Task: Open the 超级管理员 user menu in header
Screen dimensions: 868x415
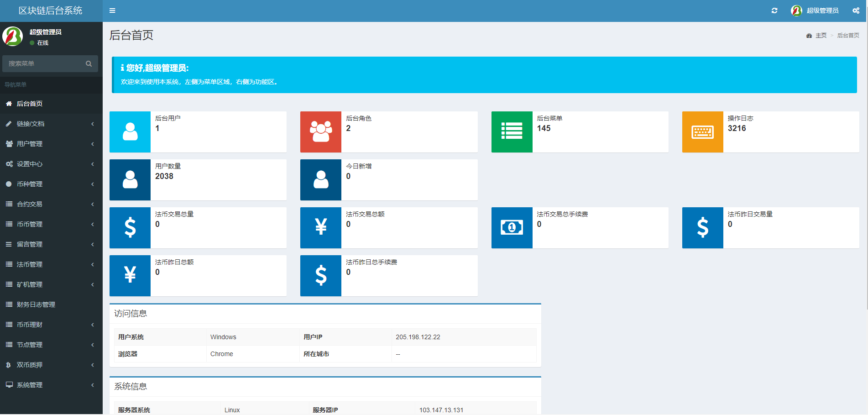Action: pos(815,11)
